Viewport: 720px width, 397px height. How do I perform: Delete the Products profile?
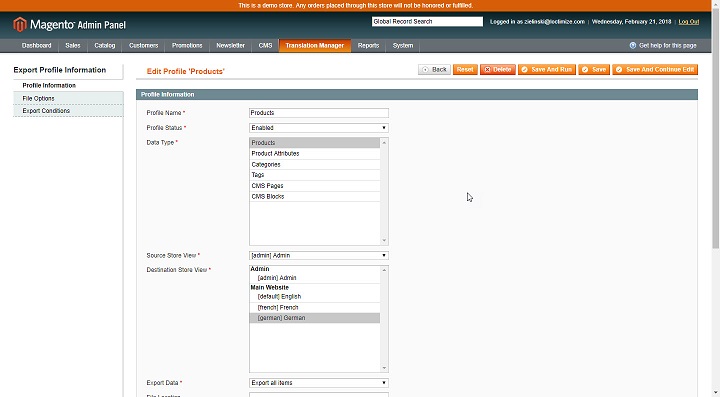[498, 70]
